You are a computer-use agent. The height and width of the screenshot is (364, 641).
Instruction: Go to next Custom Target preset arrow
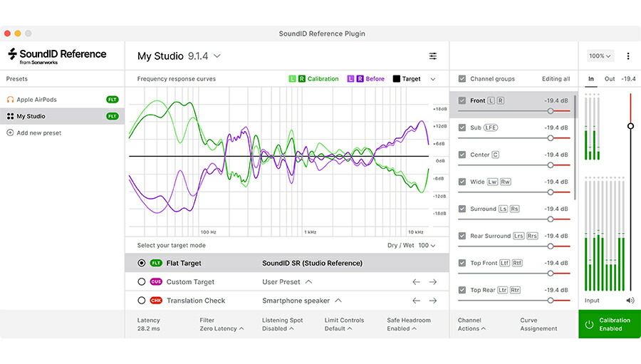(433, 282)
